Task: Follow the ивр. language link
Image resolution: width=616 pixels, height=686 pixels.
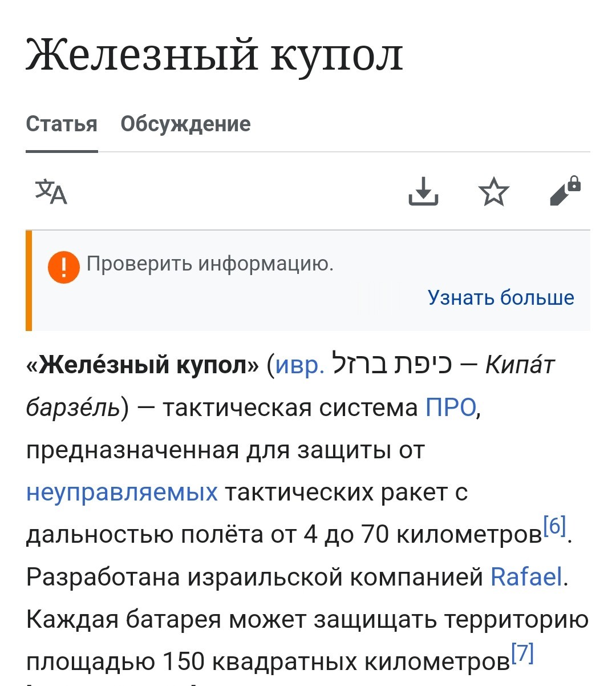Action: point(300,365)
